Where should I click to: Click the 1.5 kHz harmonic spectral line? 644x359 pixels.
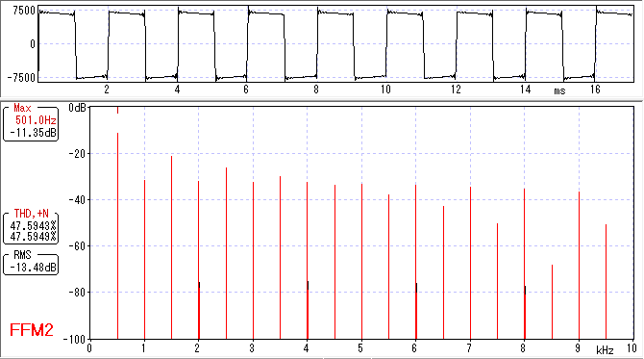[x=172, y=247]
